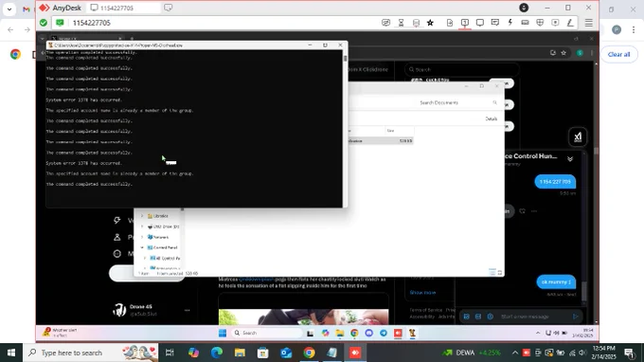
Task: Click the remote taskbar Search box
Action: [x=266, y=334]
